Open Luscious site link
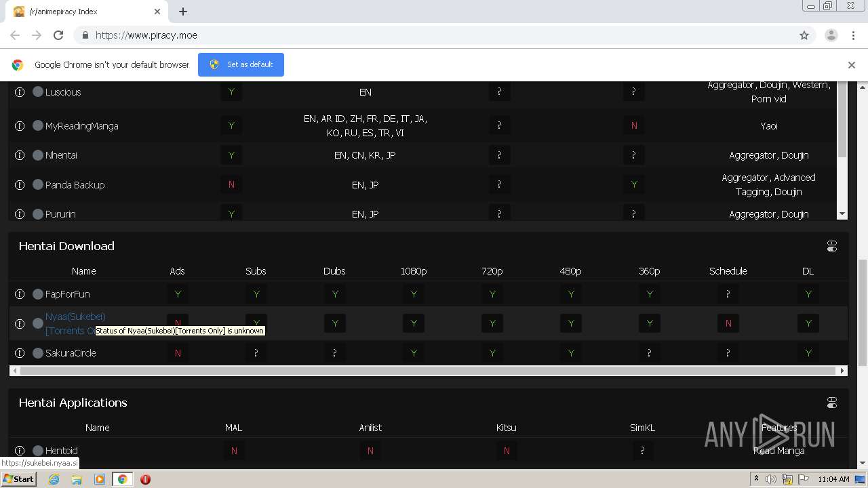 pos(63,92)
